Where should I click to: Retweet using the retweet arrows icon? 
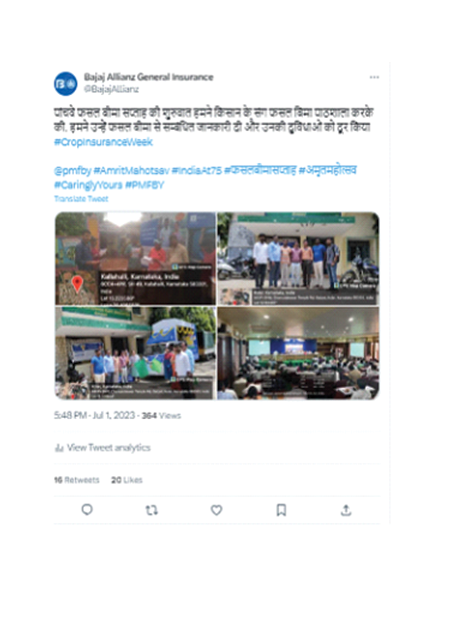pos(152,510)
